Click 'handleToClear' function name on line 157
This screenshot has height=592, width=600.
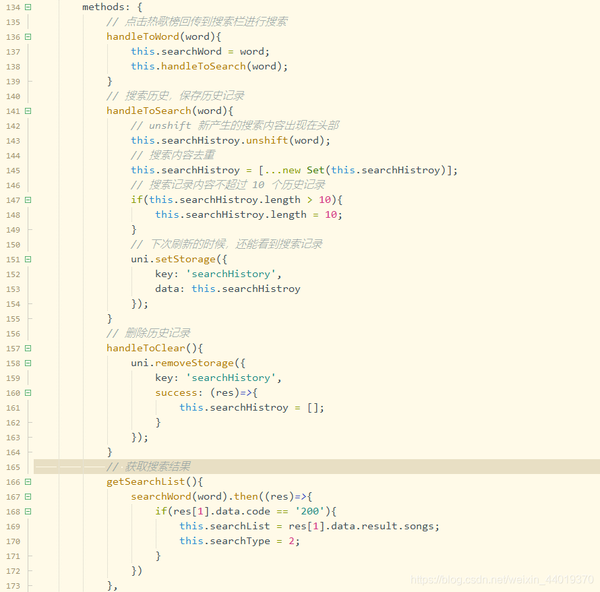tap(146, 348)
